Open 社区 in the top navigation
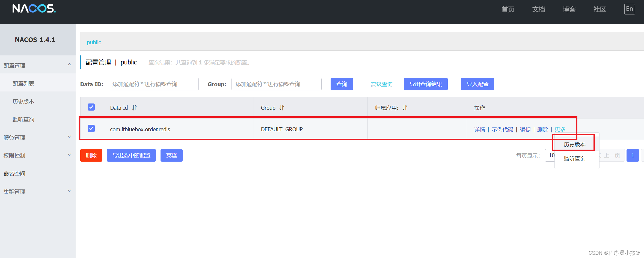644x258 pixels. click(x=600, y=9)
